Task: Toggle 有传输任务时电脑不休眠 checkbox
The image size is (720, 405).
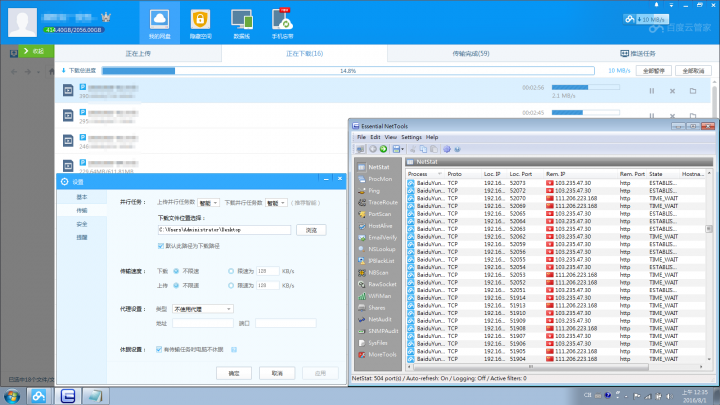Action: 161,349
